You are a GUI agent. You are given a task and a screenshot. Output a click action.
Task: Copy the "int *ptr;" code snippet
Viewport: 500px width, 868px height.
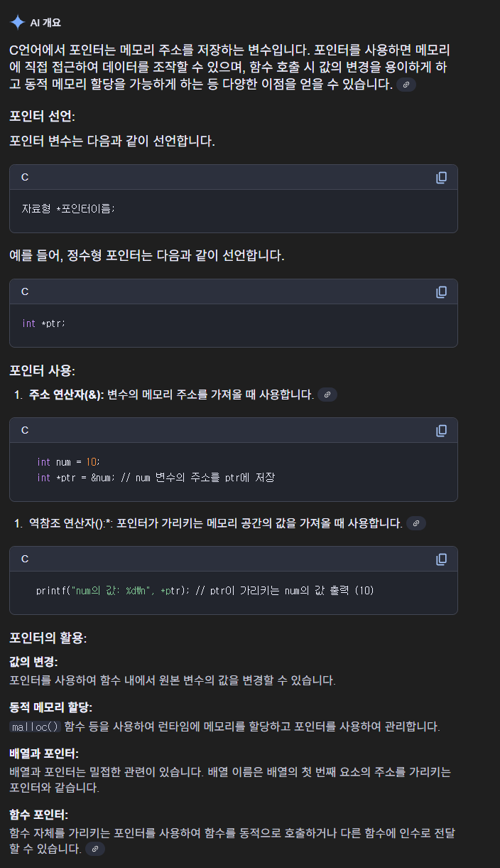coord(442,291)
